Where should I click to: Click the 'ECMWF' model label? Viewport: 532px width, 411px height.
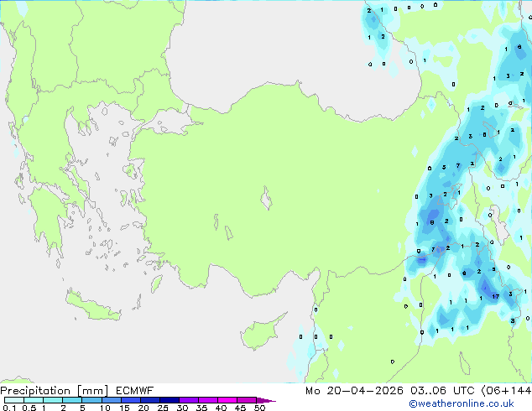coord(135,391)
